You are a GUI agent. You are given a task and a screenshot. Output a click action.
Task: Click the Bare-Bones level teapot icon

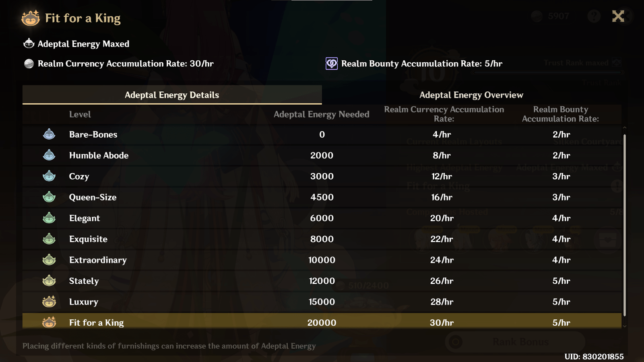[x=49, y=134]
